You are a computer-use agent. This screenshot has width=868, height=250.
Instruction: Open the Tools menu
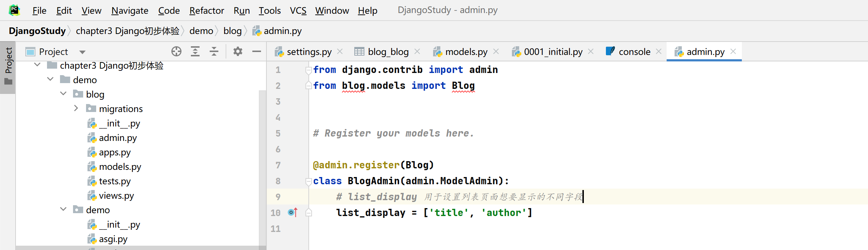[x=270, y=10]
